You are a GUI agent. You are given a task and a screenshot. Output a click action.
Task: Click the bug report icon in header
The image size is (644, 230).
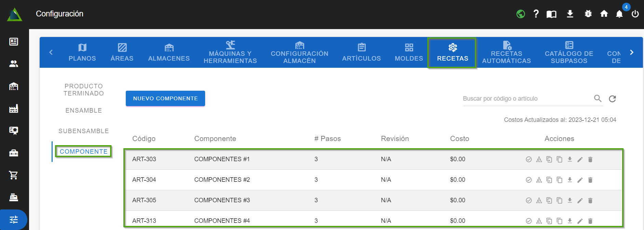pyautogui.click(x=588, y=14)
